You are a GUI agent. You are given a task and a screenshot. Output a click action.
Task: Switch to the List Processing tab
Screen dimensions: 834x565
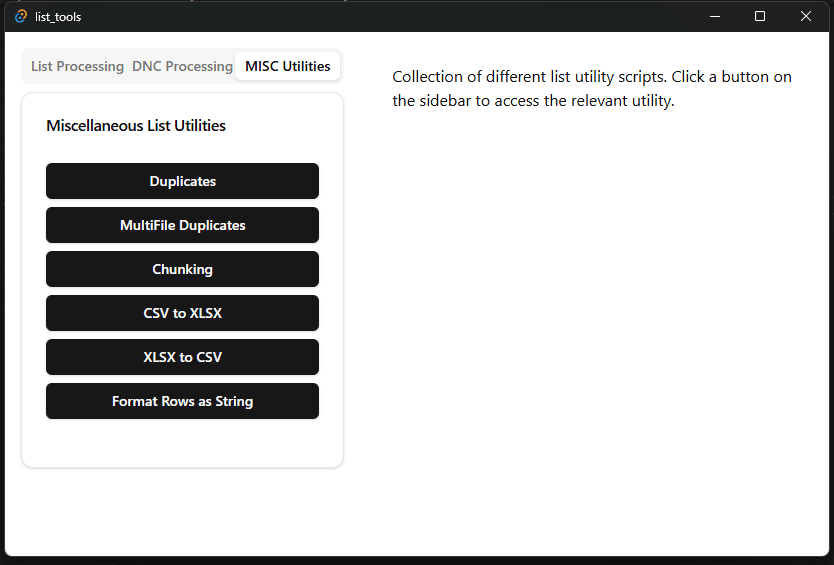(x=77, y=67)
